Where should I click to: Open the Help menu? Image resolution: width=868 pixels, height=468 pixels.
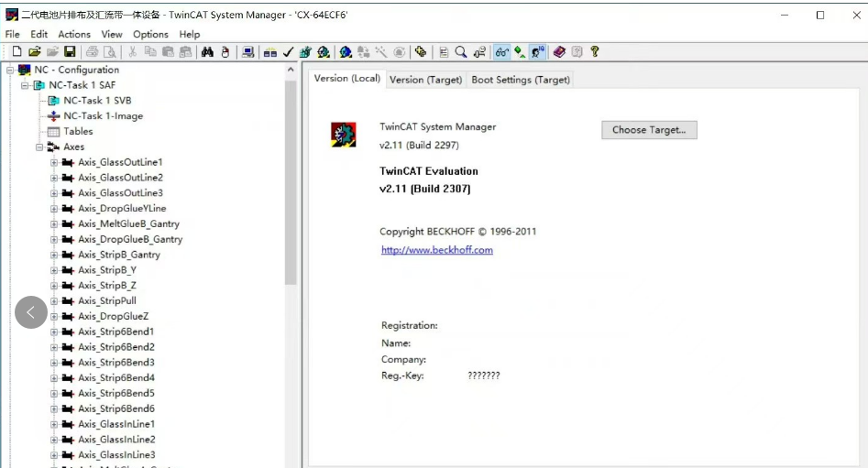pos(190,34)
